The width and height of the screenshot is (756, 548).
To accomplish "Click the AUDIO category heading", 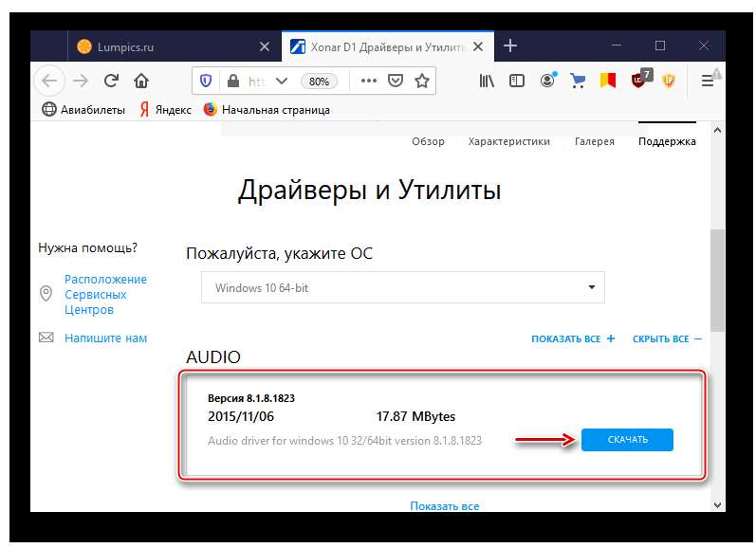I will pyautogui.click(x=213, y=357).
